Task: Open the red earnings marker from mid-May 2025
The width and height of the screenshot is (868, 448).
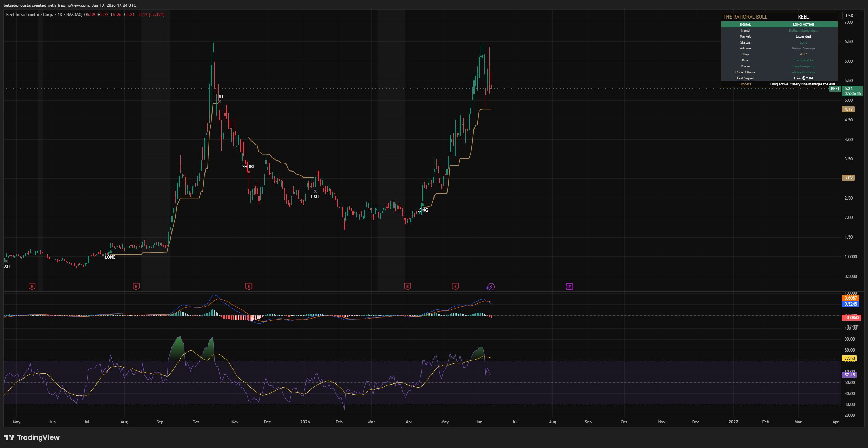Action: coord(32,287)
